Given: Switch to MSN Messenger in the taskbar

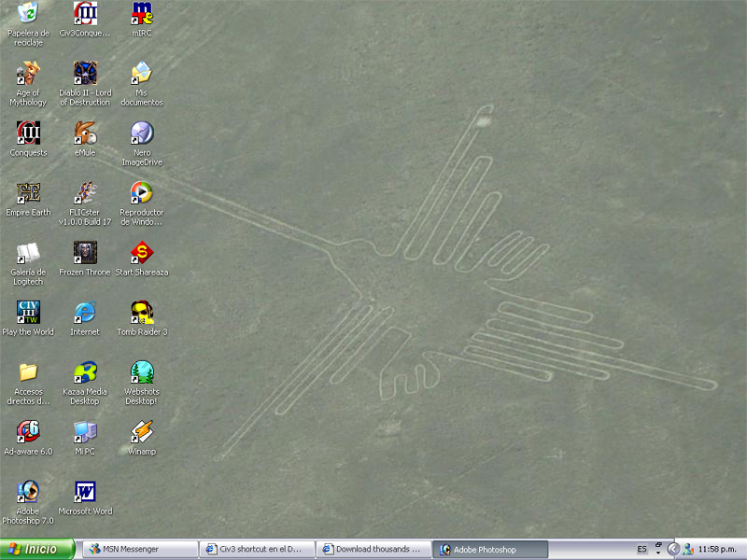Looking at the screenshot, I should [140, 550].
